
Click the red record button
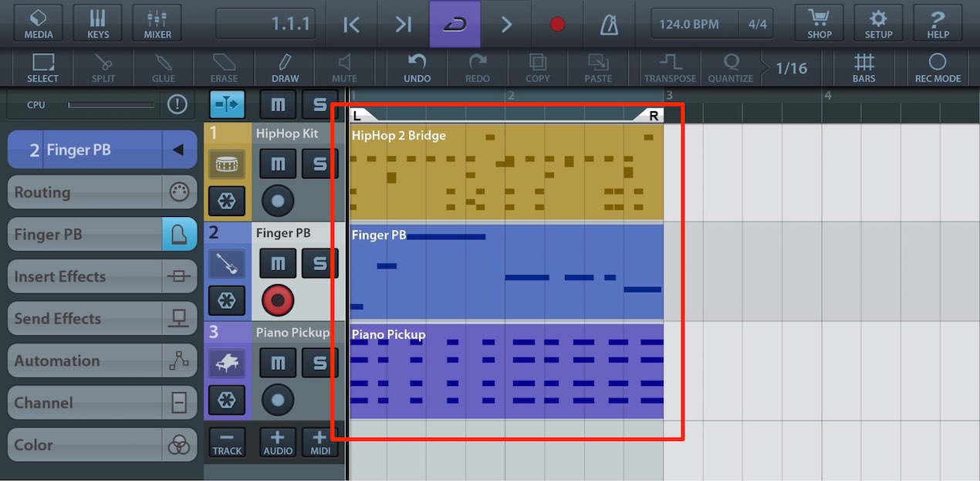tap(557, 25)
